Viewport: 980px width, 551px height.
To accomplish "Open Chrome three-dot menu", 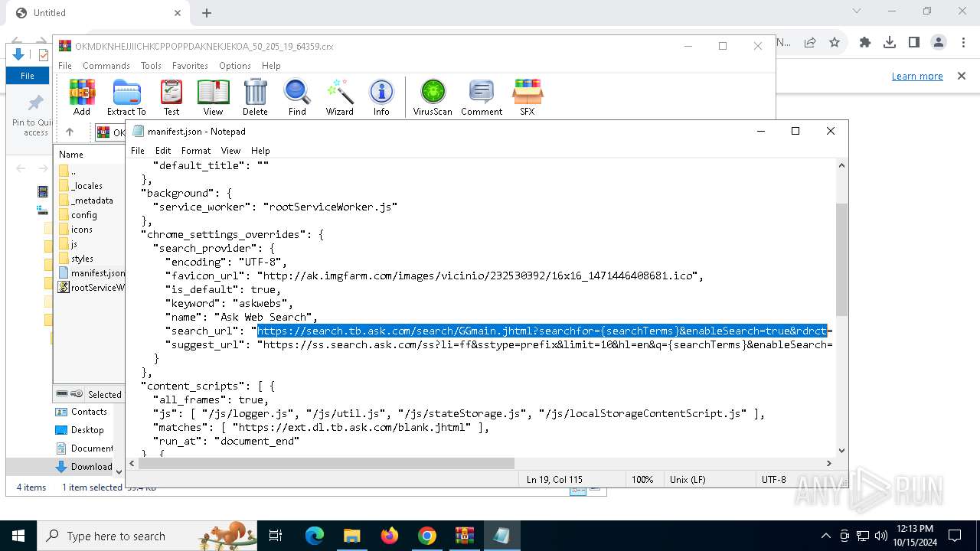I will [962, 43].
